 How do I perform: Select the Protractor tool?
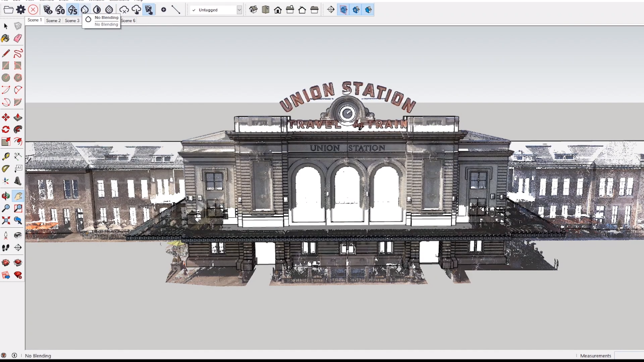[x=6, y=168]
